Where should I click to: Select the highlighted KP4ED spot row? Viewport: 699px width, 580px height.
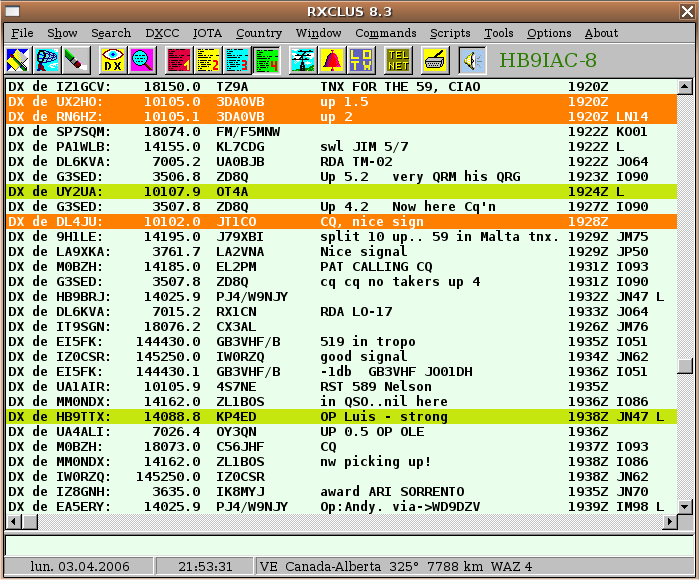coord(341,416)
